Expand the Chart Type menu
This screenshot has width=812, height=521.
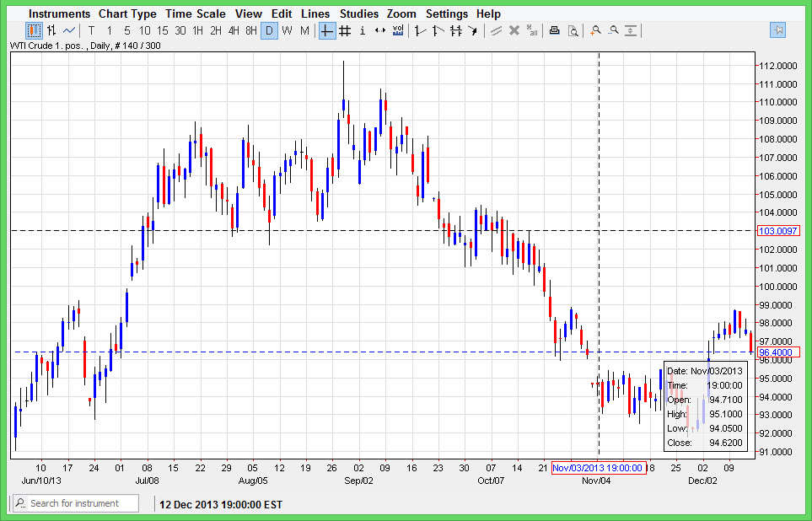(x=127, y=13)
